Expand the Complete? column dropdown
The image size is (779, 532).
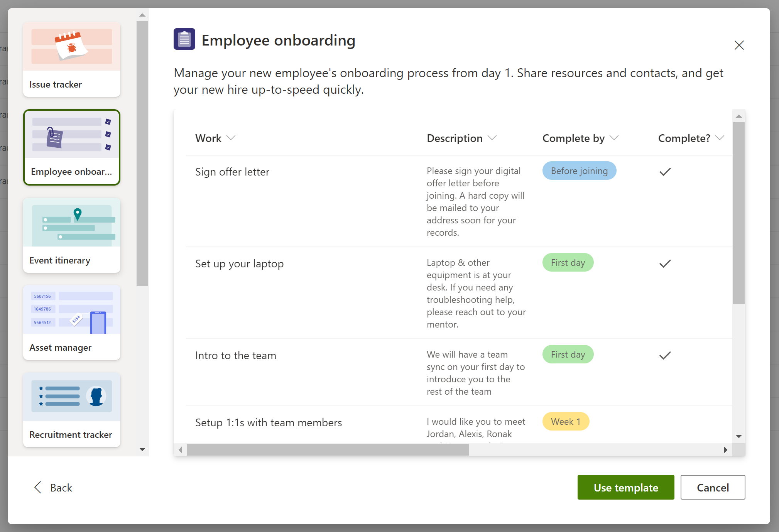click(719, 138)
